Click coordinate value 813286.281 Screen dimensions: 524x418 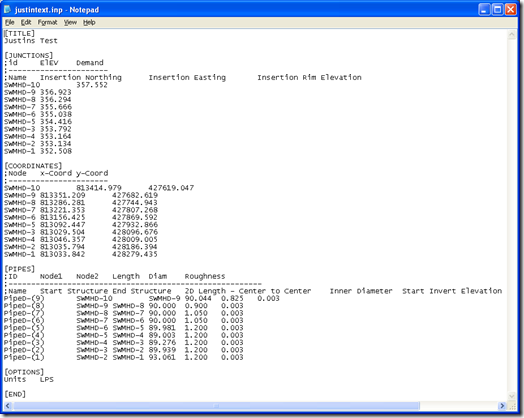pos(62,203)
